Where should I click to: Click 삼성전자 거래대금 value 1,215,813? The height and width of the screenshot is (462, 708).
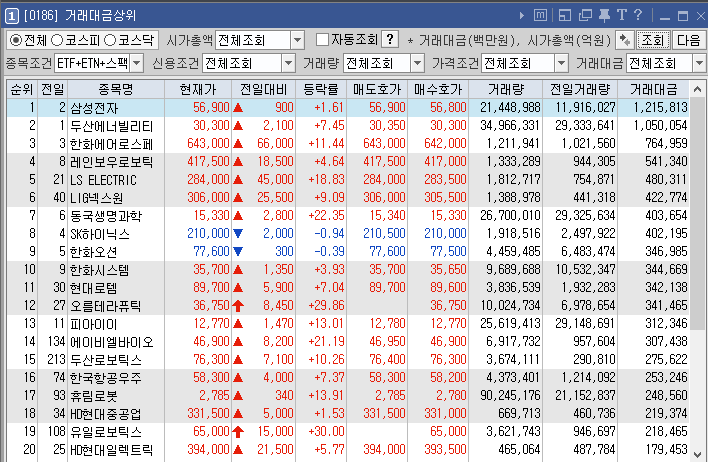[661, 107]
